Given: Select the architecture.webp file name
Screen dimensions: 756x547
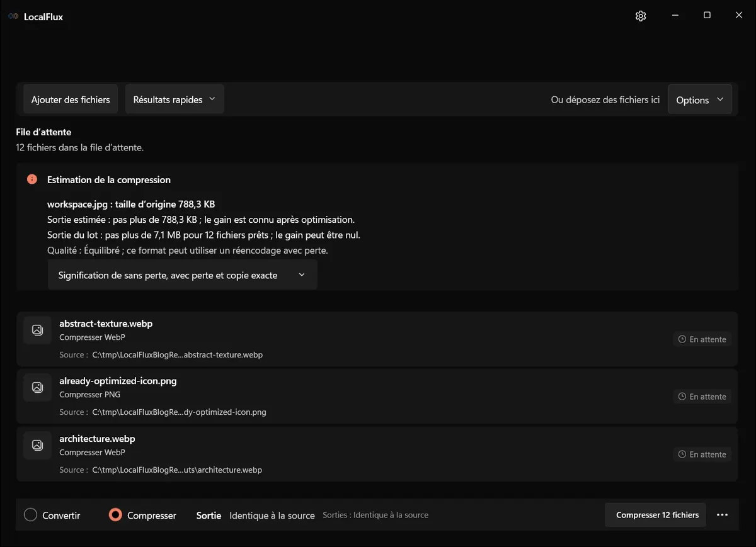Looking at the screenshot, I should (x=97, y=439).
